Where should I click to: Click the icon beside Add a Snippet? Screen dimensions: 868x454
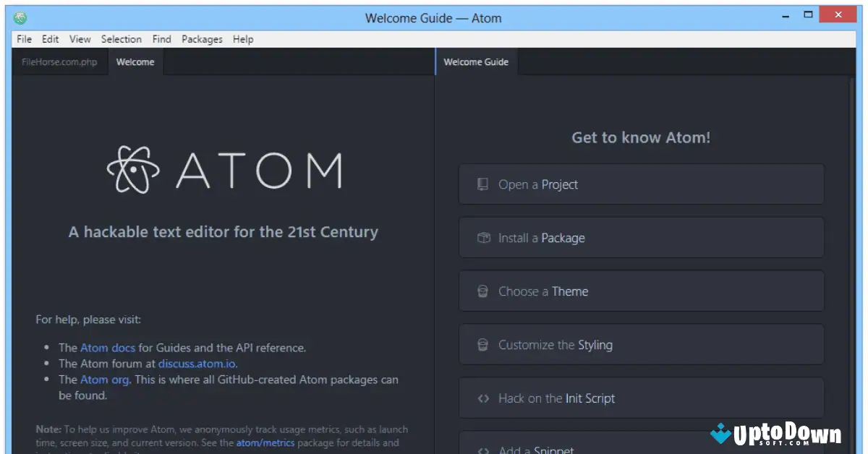tap(482, 448)
